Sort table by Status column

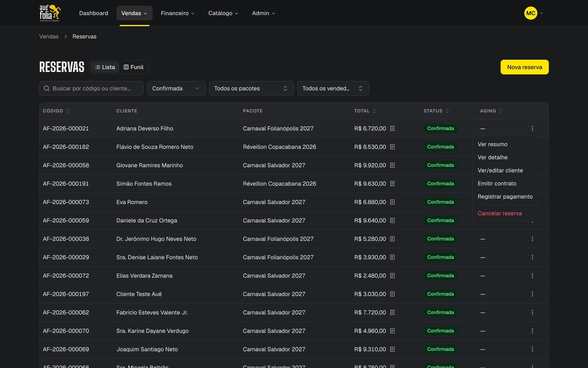click(x=436, y=111)
